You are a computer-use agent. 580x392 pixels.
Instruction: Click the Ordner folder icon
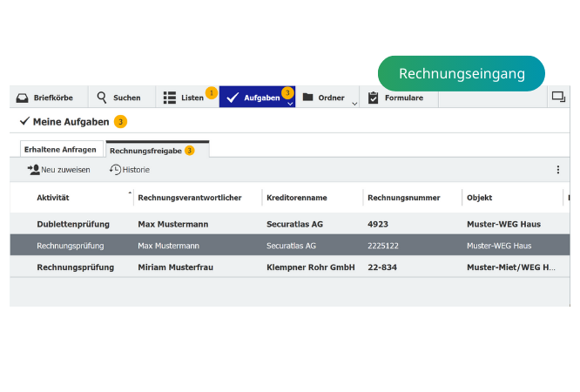coord(307,97)
